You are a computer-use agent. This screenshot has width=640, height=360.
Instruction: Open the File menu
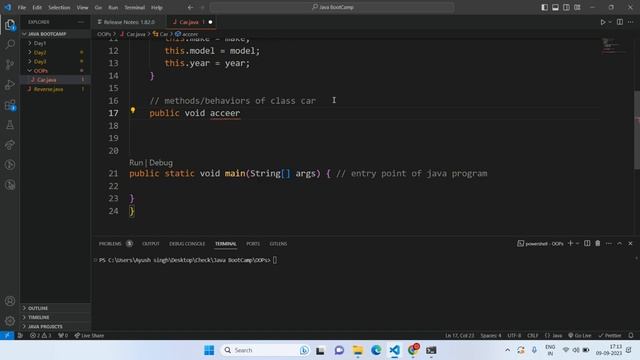[x=22, y=7]
